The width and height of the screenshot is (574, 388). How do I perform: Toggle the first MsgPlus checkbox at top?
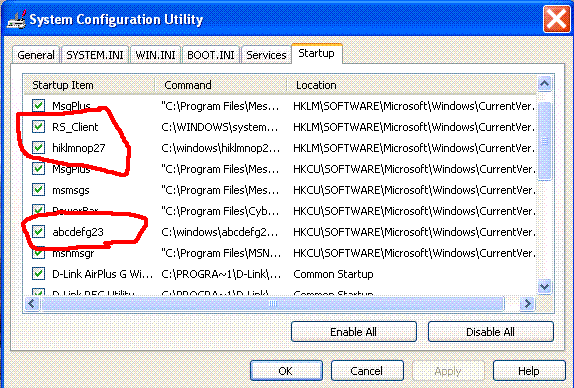[38, 106]
